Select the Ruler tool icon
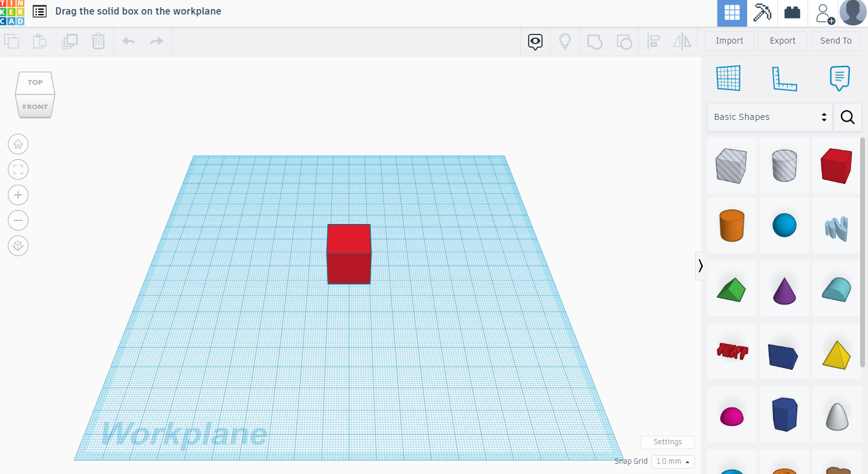The width and height of the screenshot is (868, 474). point(785,79)
